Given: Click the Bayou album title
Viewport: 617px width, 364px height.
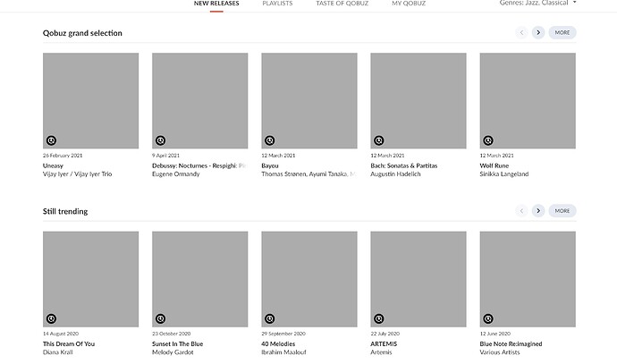Looking at the screenshot, I should click(270, 165).
